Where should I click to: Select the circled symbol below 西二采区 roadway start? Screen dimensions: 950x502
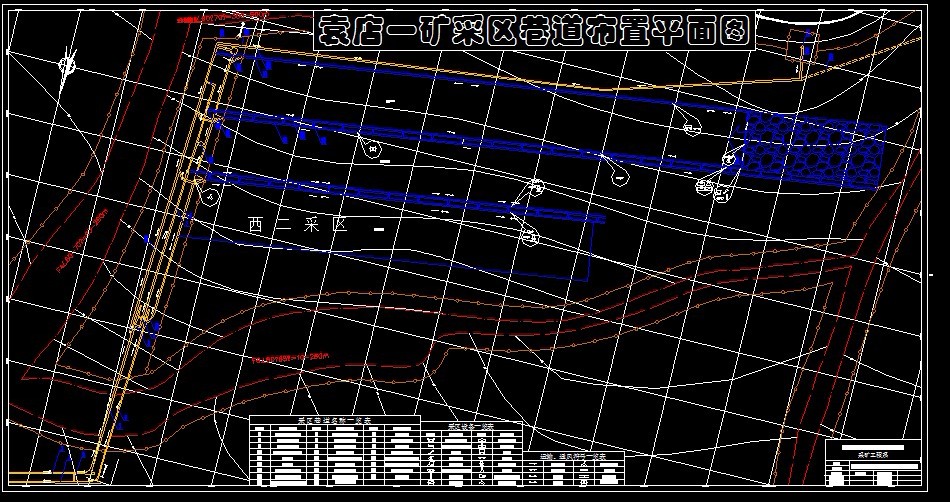pos(210,197)
